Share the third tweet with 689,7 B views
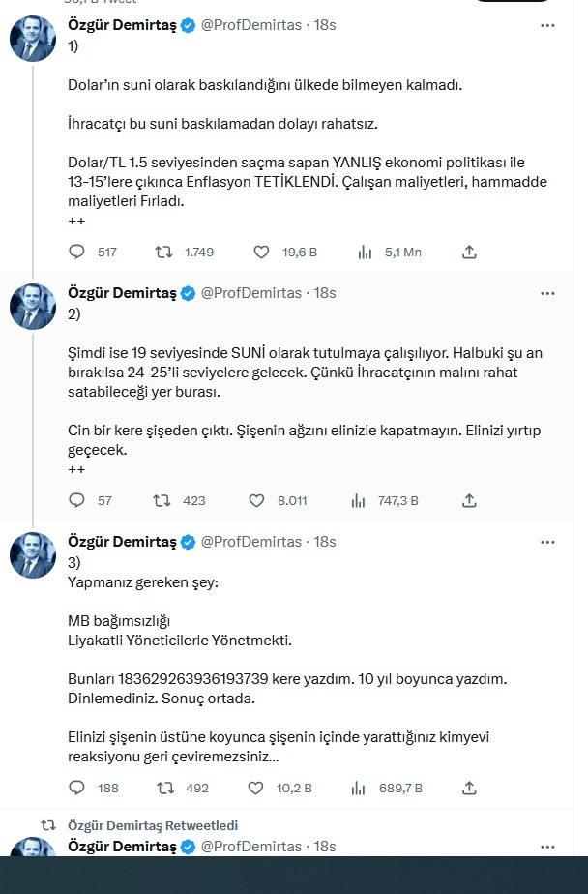The height and width of the screenshot is (894, 588). [x=469, y=788]
